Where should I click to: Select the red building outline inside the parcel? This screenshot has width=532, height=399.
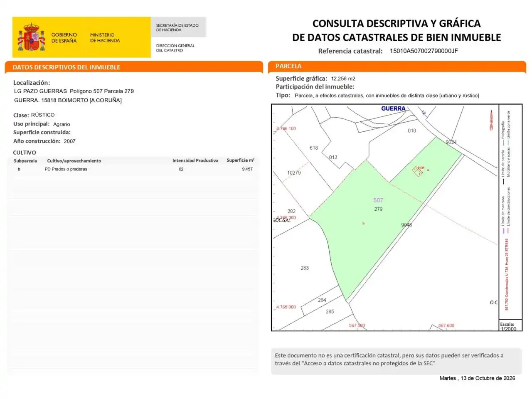point(418,171)
